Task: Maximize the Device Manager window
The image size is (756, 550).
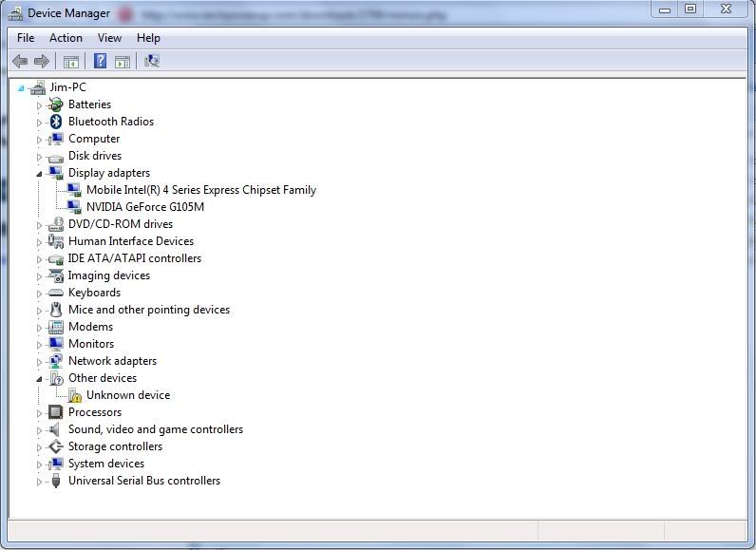Action: 690,9
